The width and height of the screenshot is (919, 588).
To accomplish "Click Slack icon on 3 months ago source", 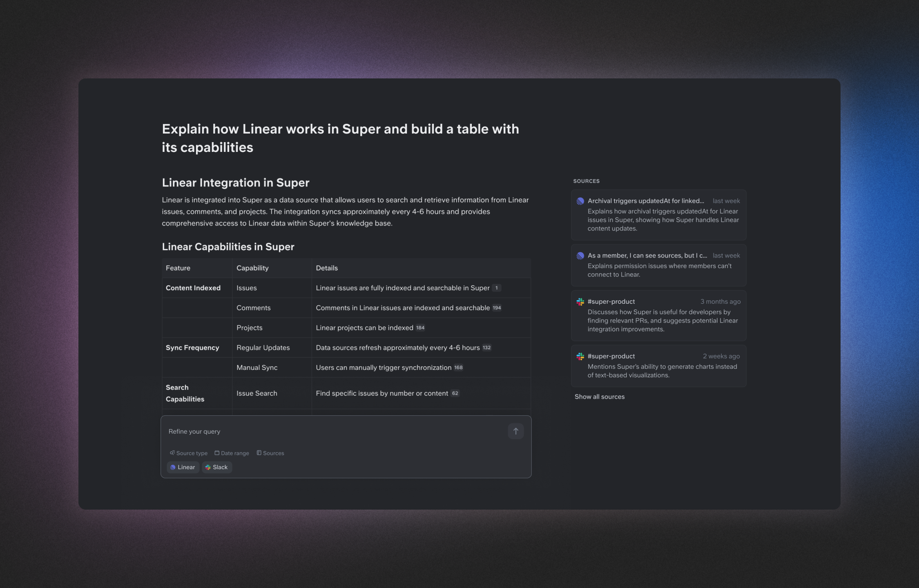I will 580,302.
